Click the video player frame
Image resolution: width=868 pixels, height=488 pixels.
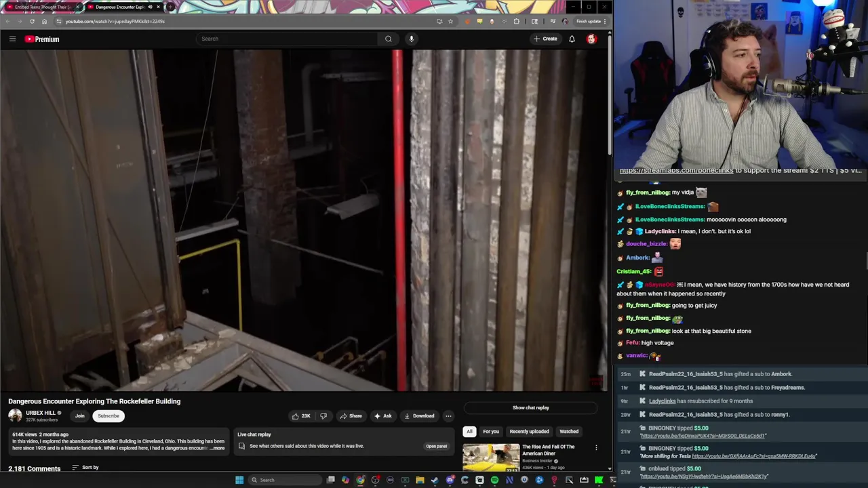[x=304, y=220]
